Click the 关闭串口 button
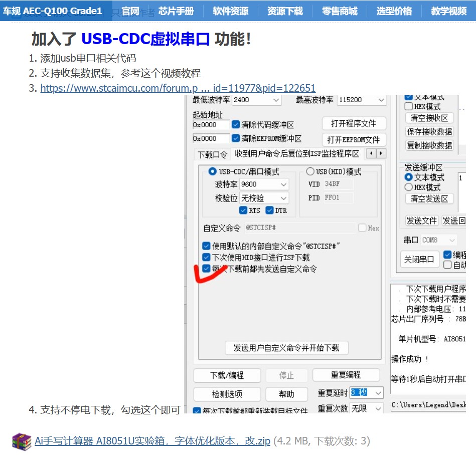Screen dimensions: 476x456 419,260
